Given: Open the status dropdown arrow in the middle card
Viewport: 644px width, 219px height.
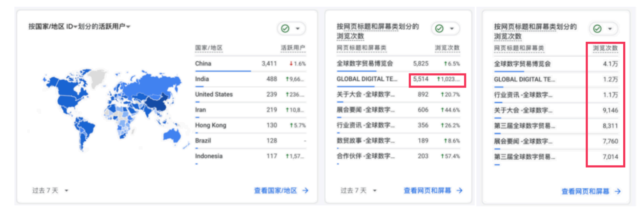Looking at the screenshot, I should point(451,29).
